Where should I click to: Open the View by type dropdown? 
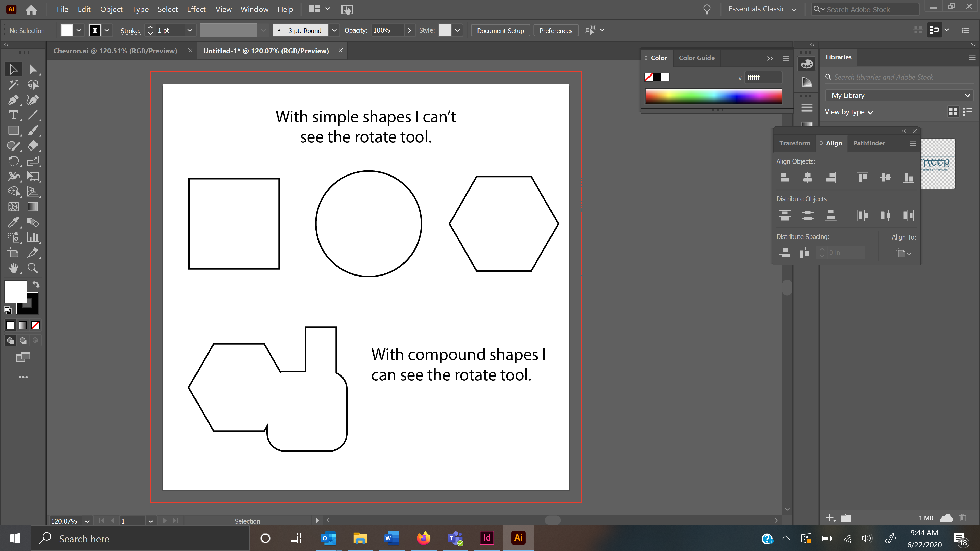pos(849,112)
